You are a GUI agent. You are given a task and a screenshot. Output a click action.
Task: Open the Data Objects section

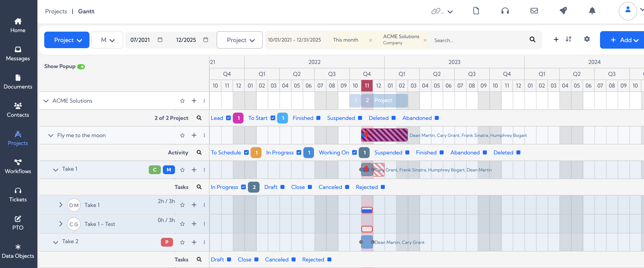[x=18, y=250]
